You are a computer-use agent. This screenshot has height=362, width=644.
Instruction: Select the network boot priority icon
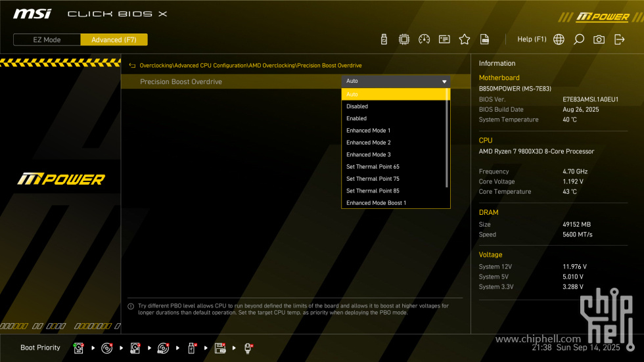pyautogui.click(x=248, y=348)
